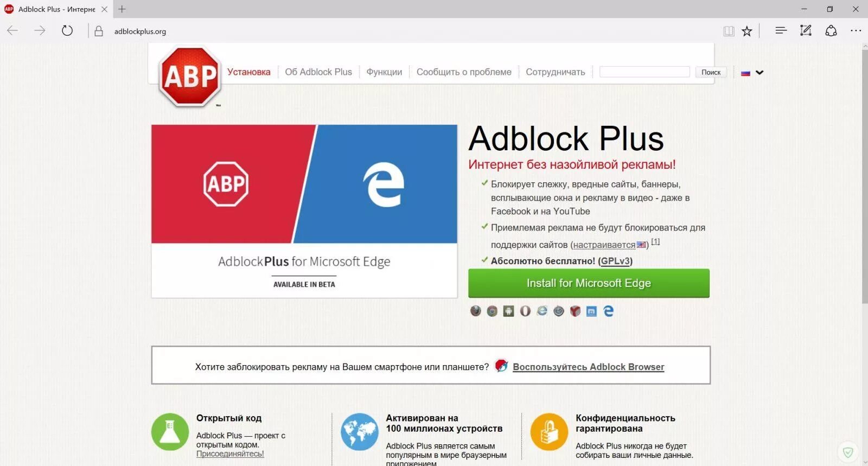Viewport: 868px width, 466px height.
Task: Follow the Воспользуйтесь Adblock Browser link
Action: [588, 367]
